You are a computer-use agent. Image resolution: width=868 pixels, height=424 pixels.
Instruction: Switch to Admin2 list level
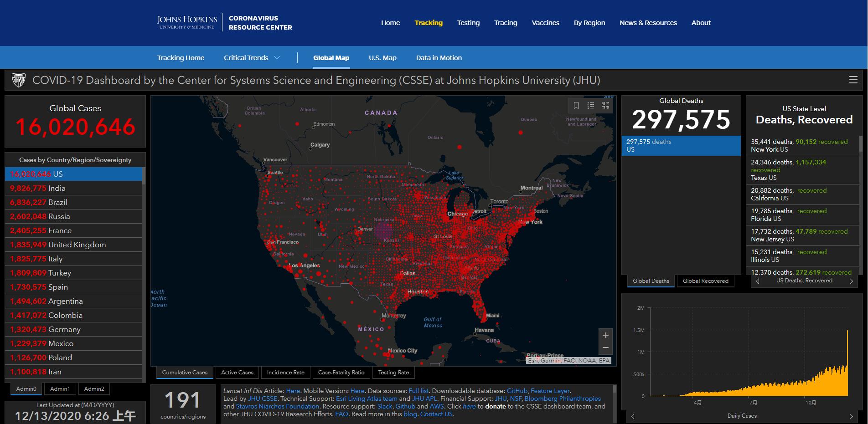point(94,389)
